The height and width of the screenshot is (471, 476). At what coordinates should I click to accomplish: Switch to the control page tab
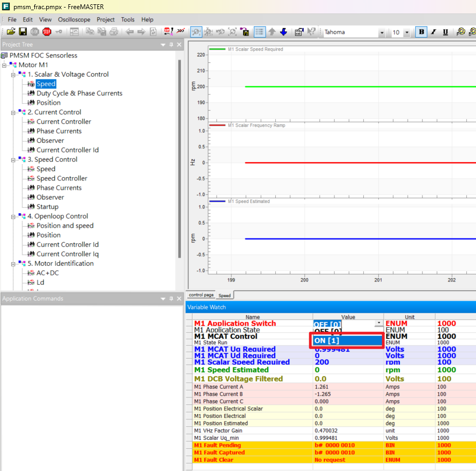point(201,295)
